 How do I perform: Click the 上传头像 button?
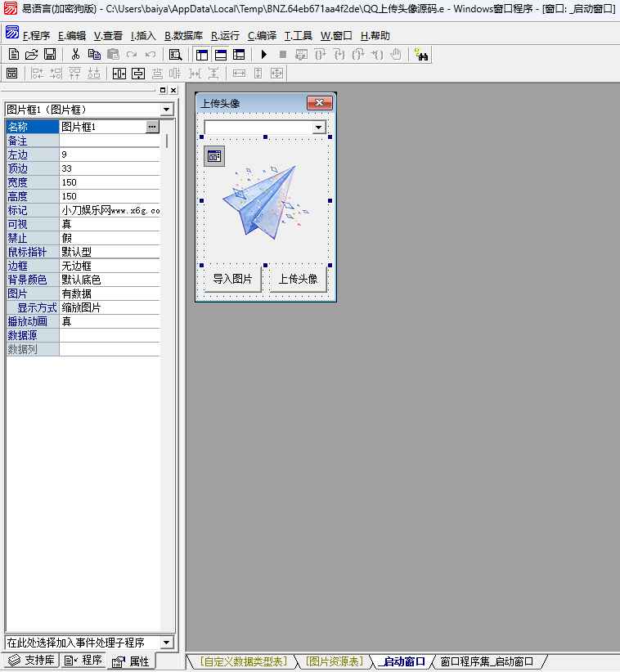[298, 279]
